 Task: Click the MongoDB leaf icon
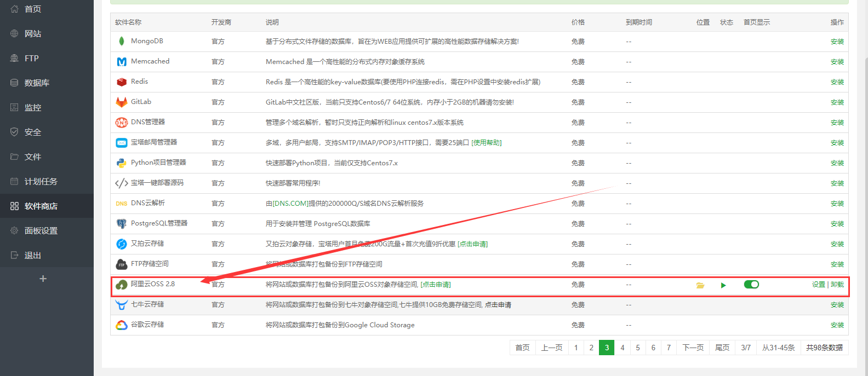[x=121, y=41]
